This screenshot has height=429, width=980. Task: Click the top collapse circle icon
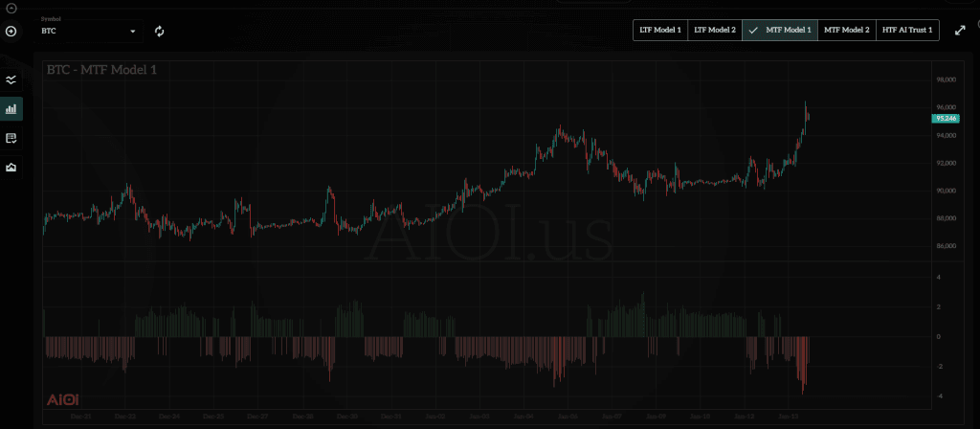pos(11,9)
